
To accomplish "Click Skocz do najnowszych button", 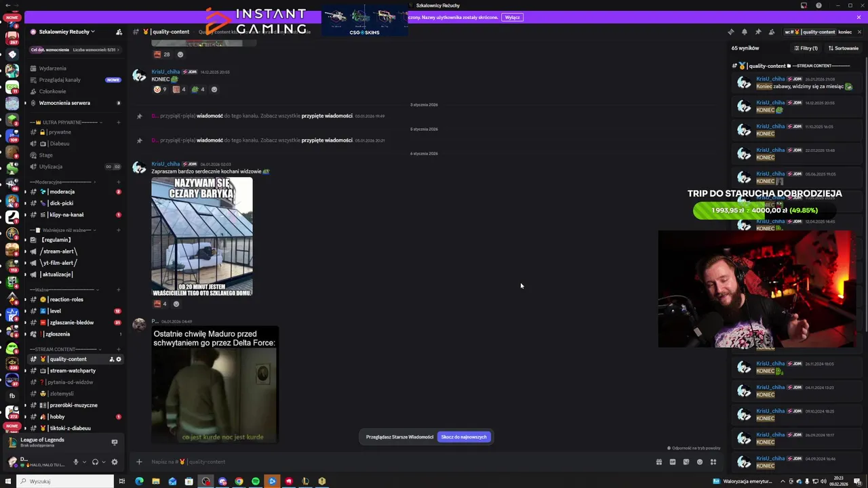I will click(x=464, y=437).
